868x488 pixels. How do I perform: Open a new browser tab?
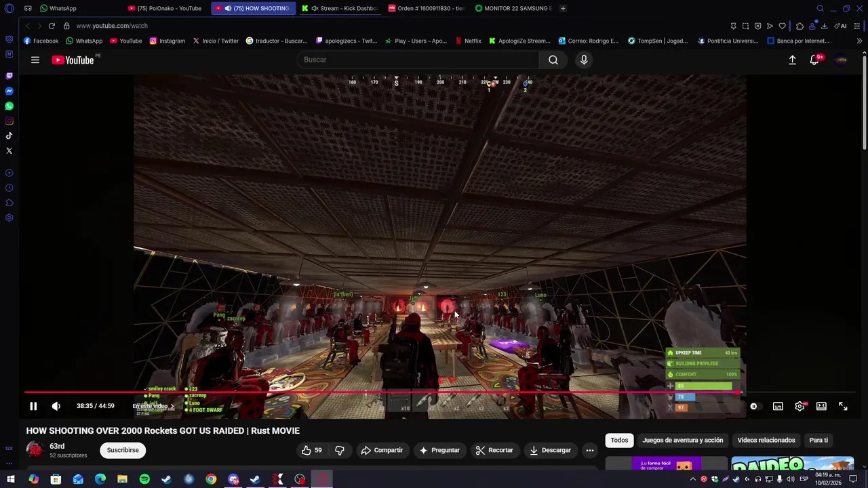pos(563,8)
